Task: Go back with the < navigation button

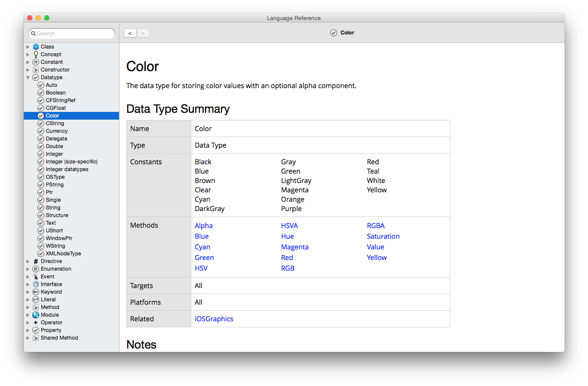Action: pos(130,33)
